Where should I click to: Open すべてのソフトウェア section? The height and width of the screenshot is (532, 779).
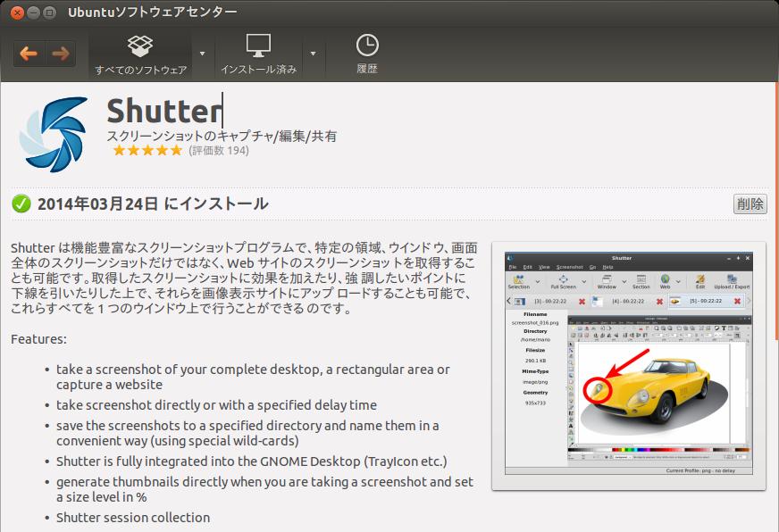coord(140,55)
